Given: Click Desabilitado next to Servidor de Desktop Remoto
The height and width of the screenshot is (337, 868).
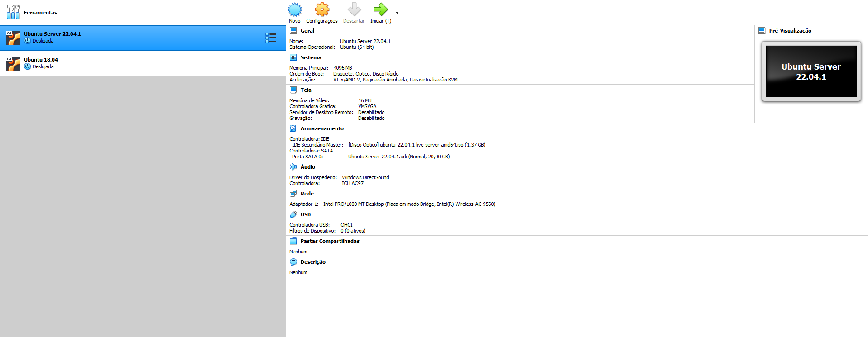Looking at the screenshot, I should pos(371,112).
